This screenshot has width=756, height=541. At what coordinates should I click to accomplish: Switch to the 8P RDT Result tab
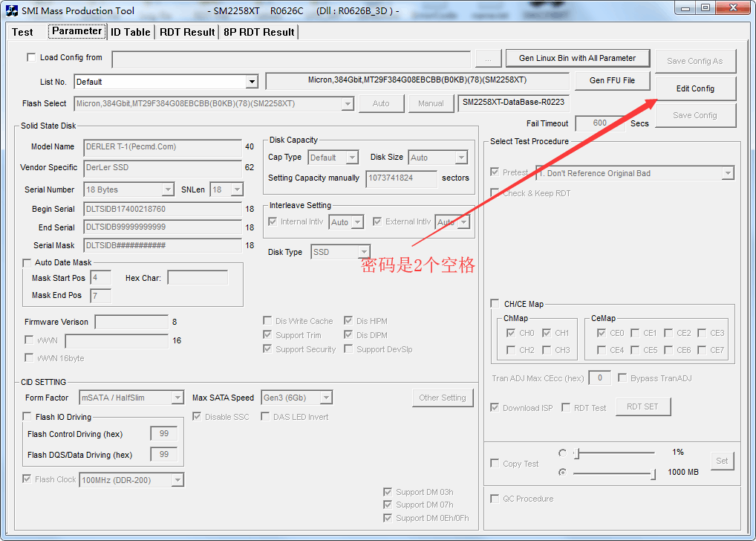tap(258, 32)
